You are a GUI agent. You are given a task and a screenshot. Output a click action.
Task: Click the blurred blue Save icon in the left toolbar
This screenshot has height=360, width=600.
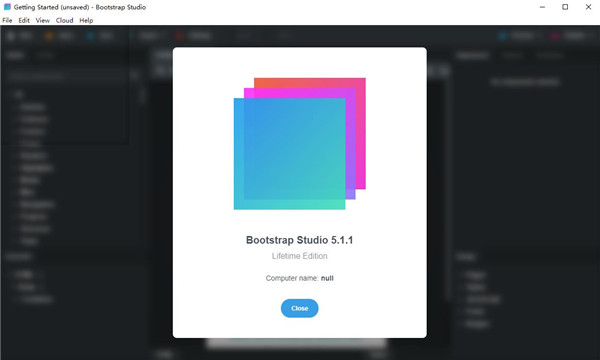[x=90, y=36]
